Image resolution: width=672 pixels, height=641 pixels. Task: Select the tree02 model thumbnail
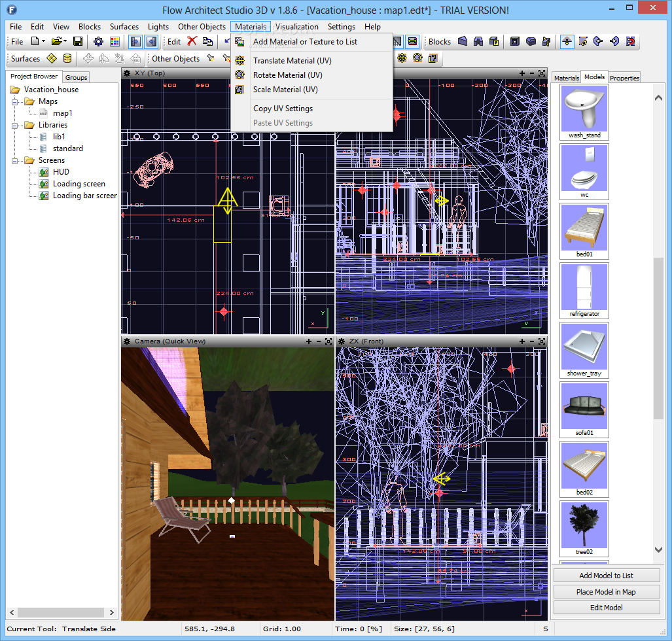pyautogui.click(x=584, y=528)
